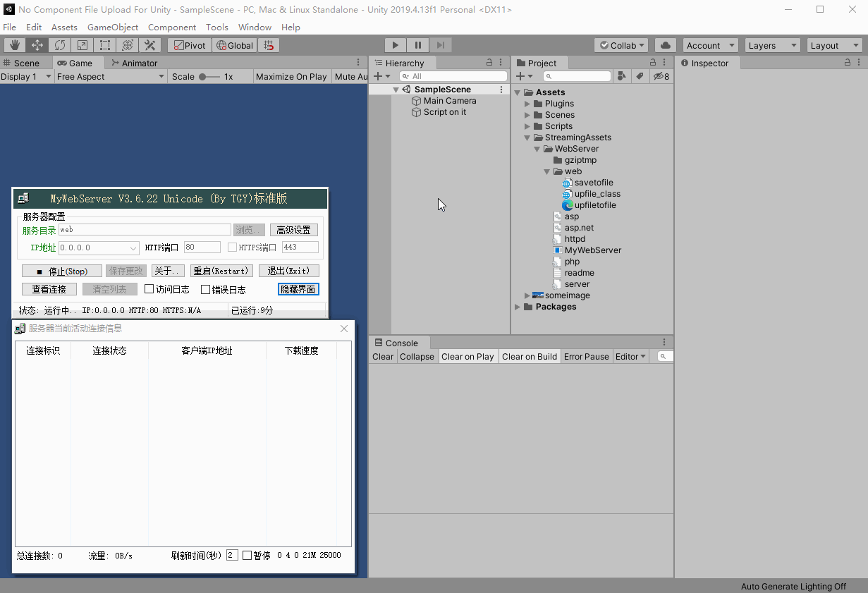Open custom editor tools

150,45
